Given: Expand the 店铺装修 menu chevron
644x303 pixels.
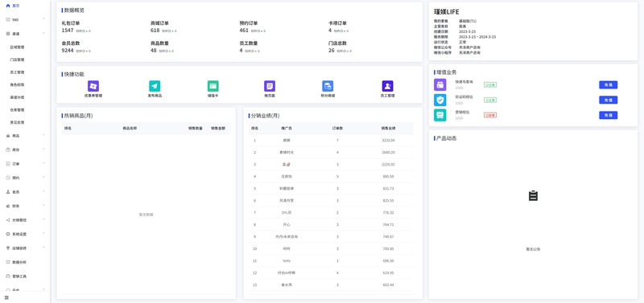Looking at the screenshot, I should tap(43, 248).
